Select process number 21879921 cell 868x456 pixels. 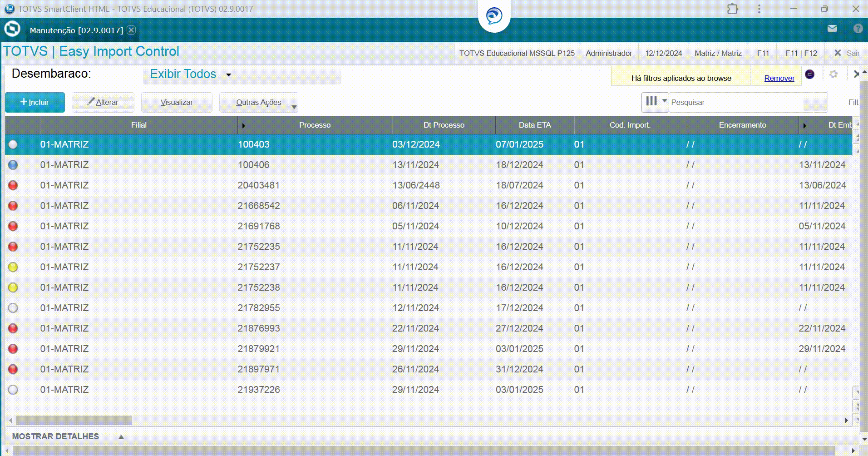click(x=259, y=349)
